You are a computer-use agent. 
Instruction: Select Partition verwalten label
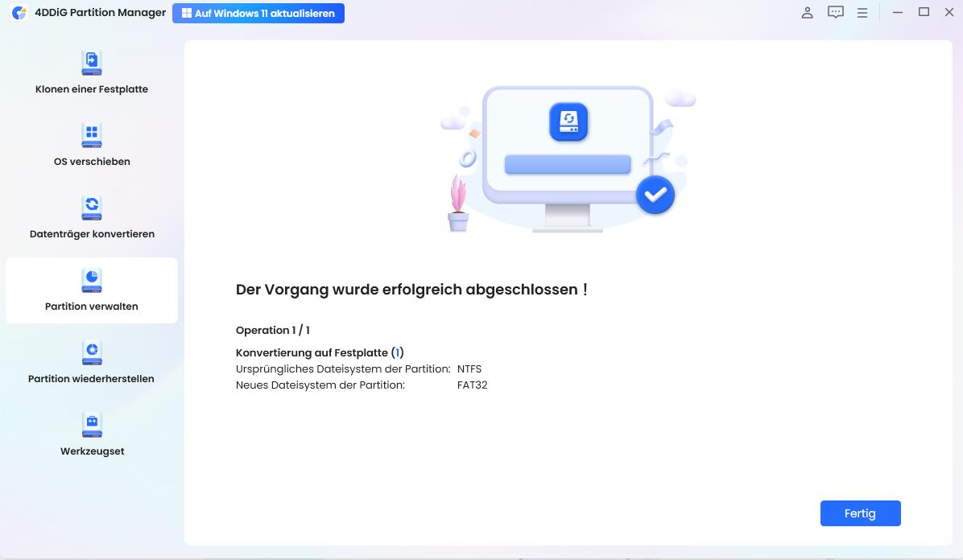(92, 307)
